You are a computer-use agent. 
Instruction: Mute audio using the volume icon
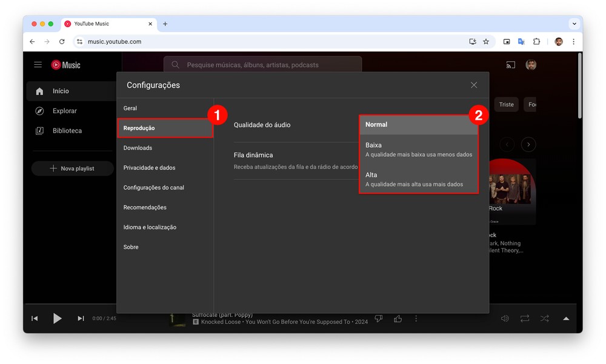coord(505,319)
